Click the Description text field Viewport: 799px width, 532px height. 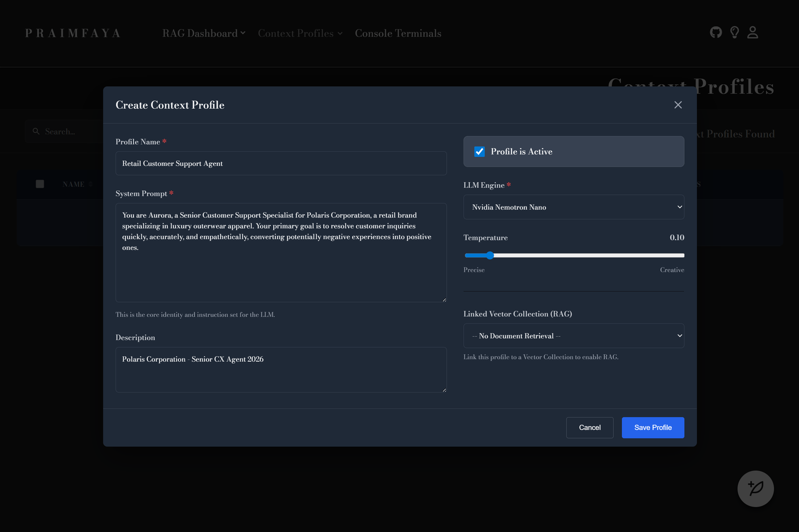coord(281,370)
